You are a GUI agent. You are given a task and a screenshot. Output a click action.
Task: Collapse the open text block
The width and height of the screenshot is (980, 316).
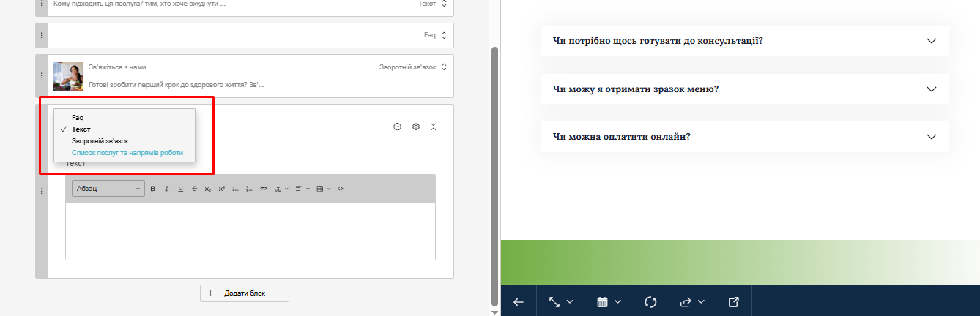coord(434,127)
